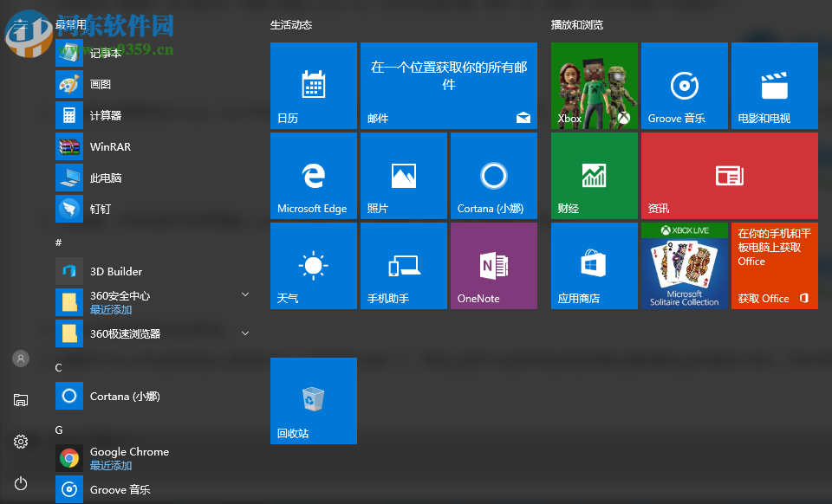832x504 pixels.
Task: Expand the 360安全中心 entry
Action: click(245, 294)
